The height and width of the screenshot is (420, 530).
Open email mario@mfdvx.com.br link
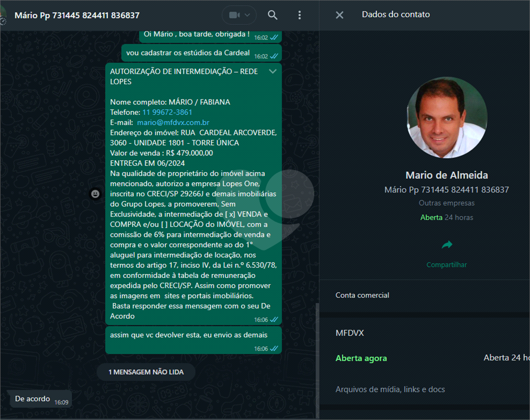point(173,122)
